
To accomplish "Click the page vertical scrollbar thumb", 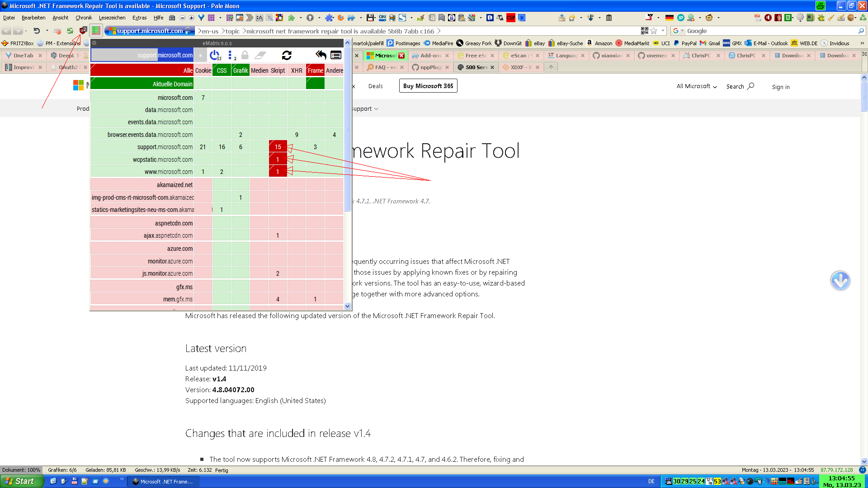I will [x=864, y=96].
